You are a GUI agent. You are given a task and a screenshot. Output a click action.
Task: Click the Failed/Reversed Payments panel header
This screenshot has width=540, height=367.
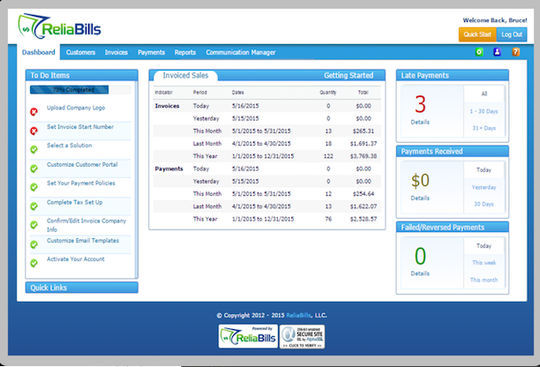pyautogui.click(x=452, y=227)
